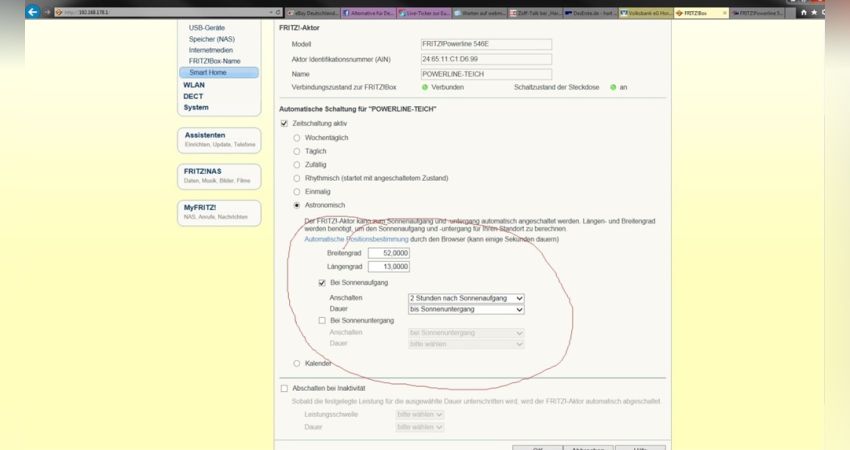Switch to the Live-Ticker tab
Viewport: 850px width, 450px height.
pyautogui.click(x=424, y=13)
